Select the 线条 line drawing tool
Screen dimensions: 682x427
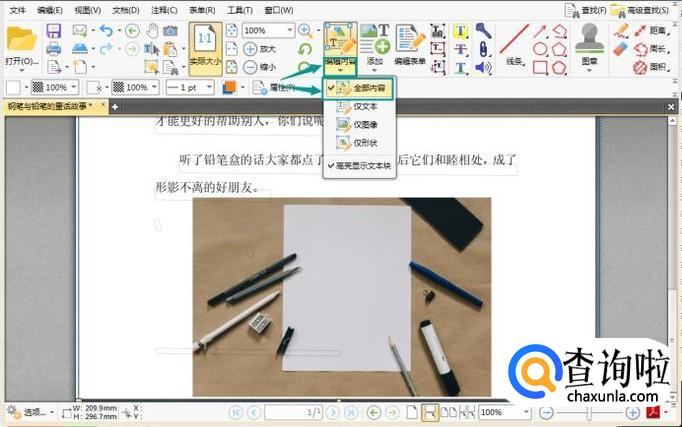click(x=515, y=45)
